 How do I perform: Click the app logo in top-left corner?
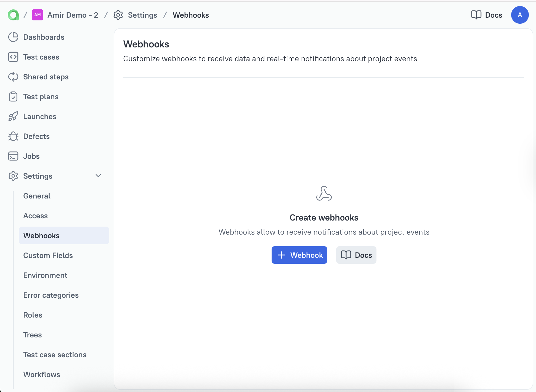[13, 15]
